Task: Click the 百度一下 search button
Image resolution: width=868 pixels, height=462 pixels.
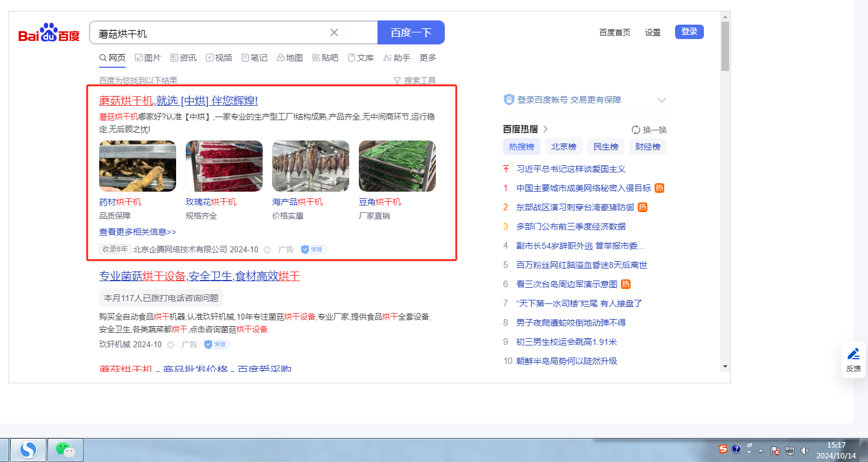Action: pyautogui.click(x=411, y=32)
